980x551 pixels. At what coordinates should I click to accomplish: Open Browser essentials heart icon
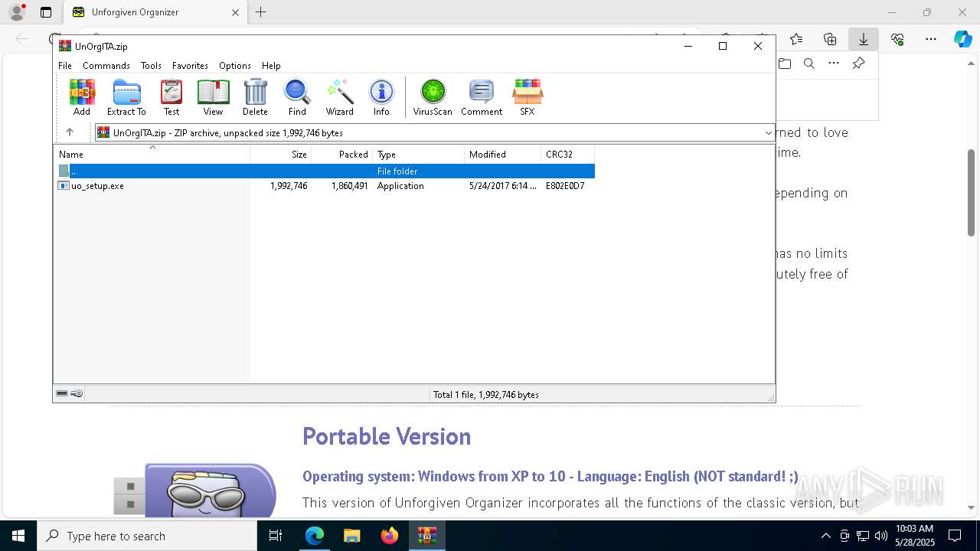[x=897, y=39]
